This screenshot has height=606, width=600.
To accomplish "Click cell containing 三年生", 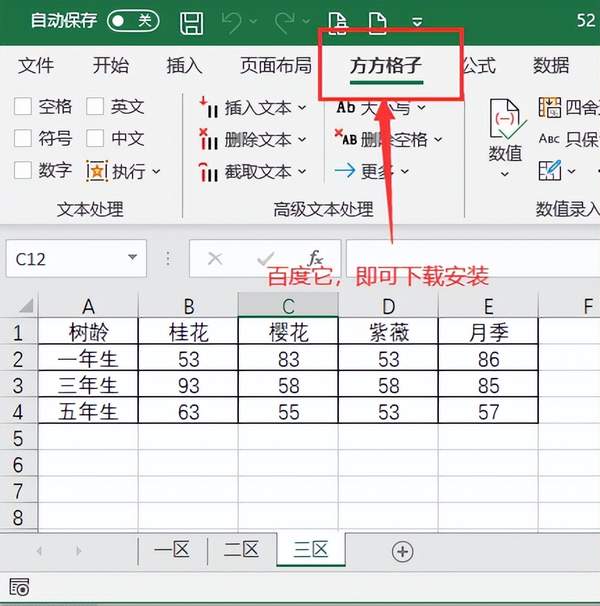I will [88, 384].
